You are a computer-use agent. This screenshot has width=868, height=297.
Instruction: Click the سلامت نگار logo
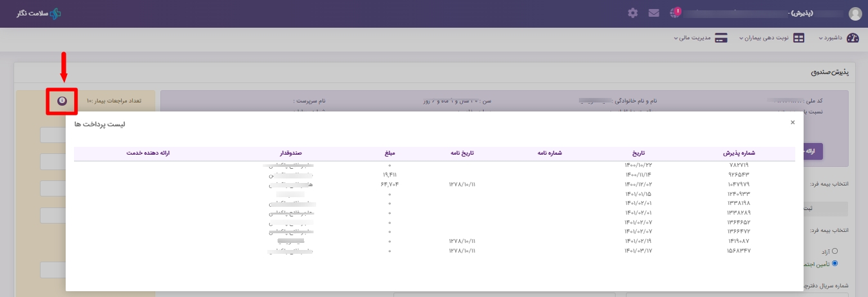[39, 14]
